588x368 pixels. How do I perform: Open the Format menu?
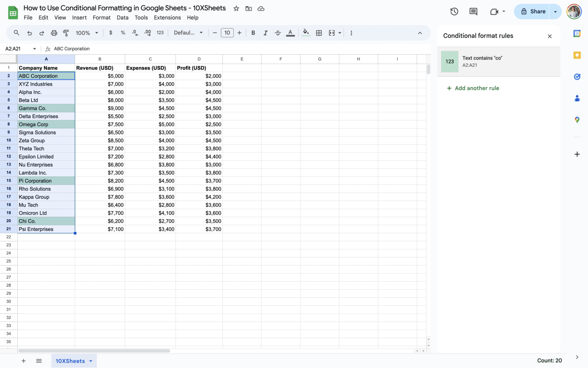pyautogui.click(x=101, y=18)
